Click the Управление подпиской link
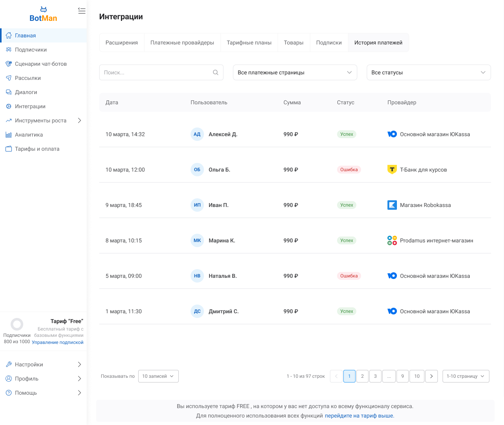This screenshot has width=504, height=425. [x=57, y=342]
